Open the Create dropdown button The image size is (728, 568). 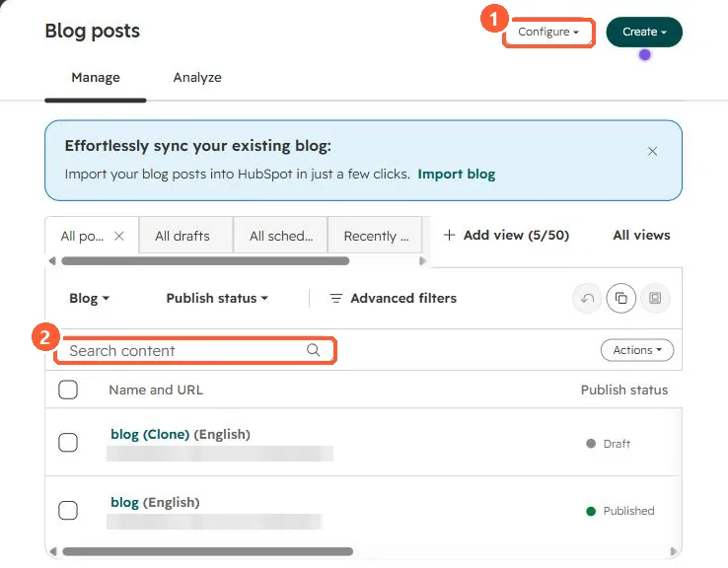644,32
